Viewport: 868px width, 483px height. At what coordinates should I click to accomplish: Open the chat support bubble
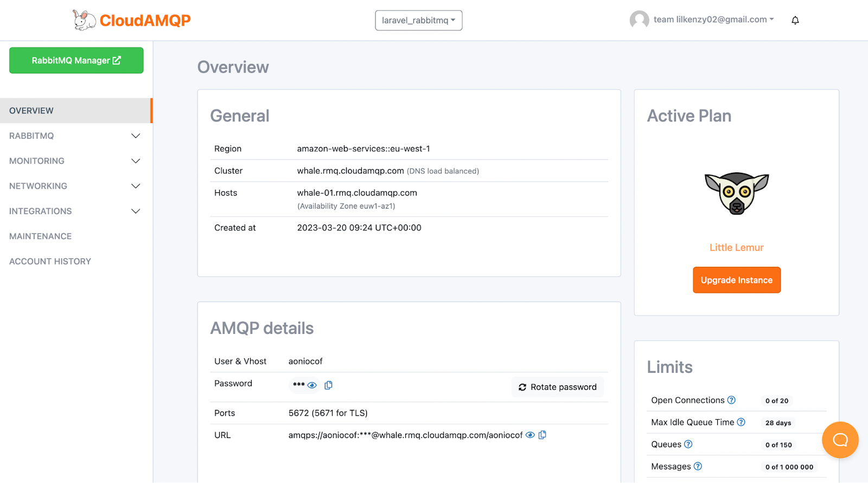point(840,440)
